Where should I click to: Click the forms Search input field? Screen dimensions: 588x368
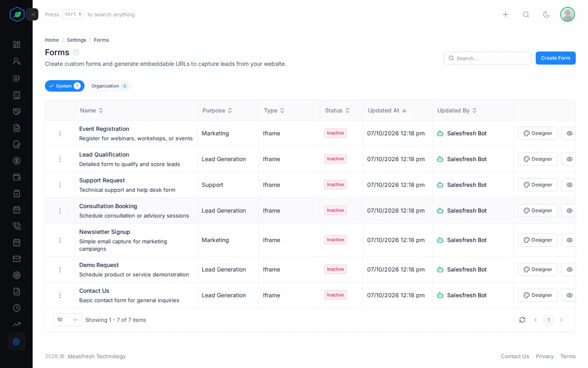[488, 58]
